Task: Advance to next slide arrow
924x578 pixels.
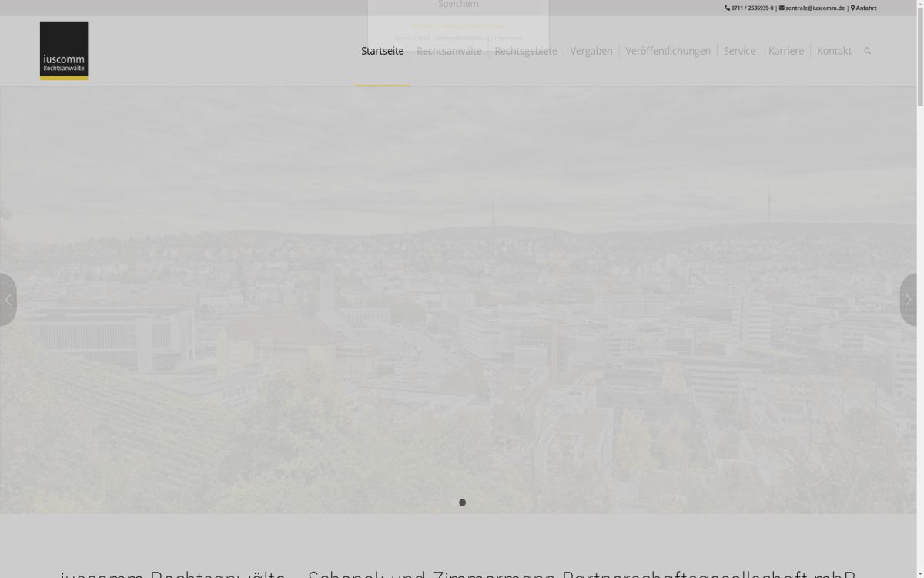Action: [x=908, y=300]
